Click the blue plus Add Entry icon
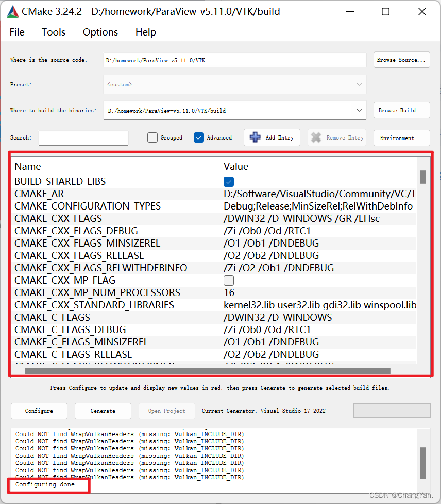This screenshot has width=441, height=504. (255, 137)
